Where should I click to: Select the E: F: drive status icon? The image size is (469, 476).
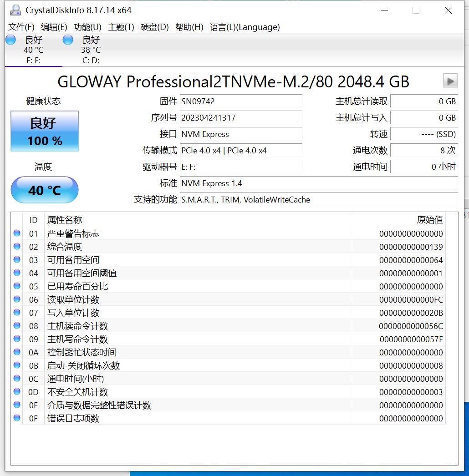[10, 40]
